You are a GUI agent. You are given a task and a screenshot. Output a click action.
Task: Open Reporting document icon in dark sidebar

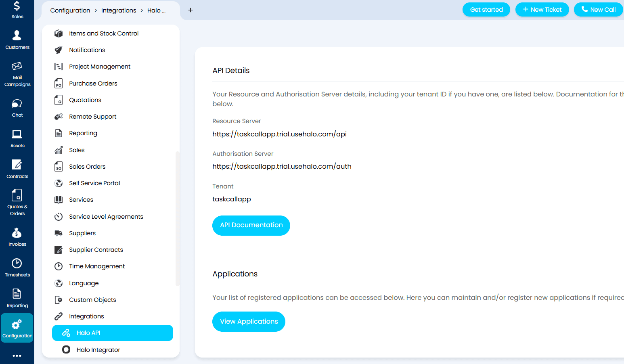coord(17,294)
